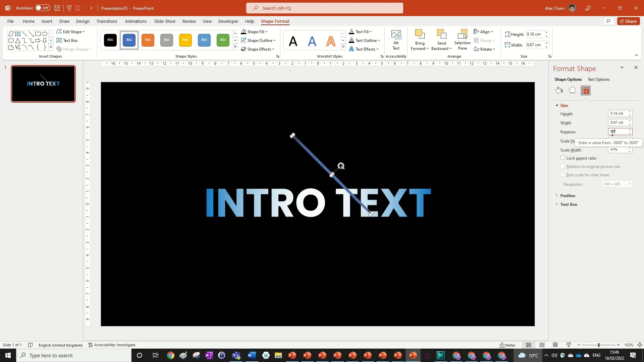This screenshot has height=362, width=644.
Task: Open Text Effects dropdown
Action: pos(364,49)
